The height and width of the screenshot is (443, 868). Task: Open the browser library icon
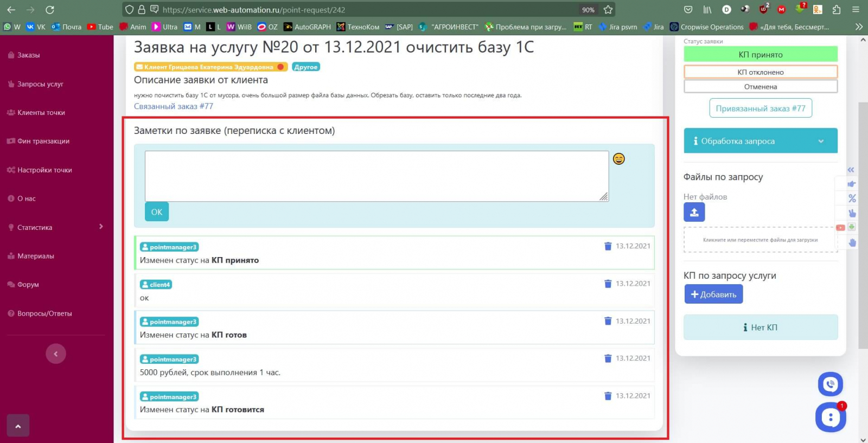click(x=707, y=10)
